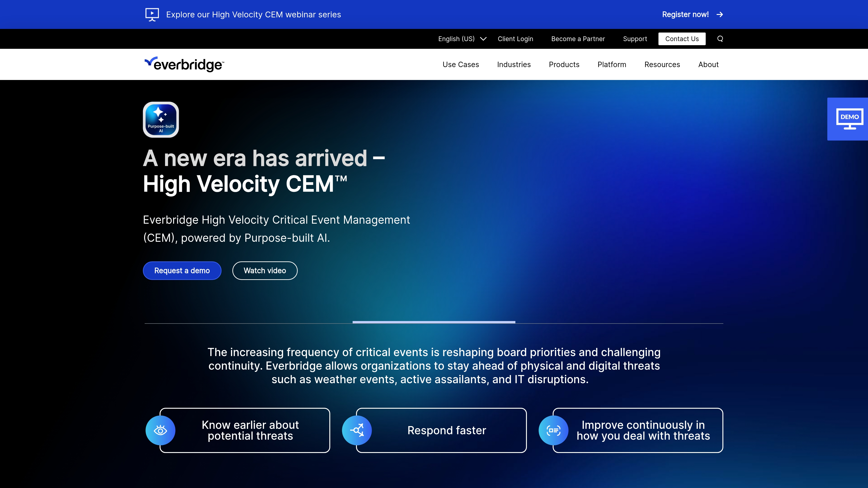Viewport: 868px width, 488px height.
Task: Go to Everbridge logo homepage
Action: point(184,64)
